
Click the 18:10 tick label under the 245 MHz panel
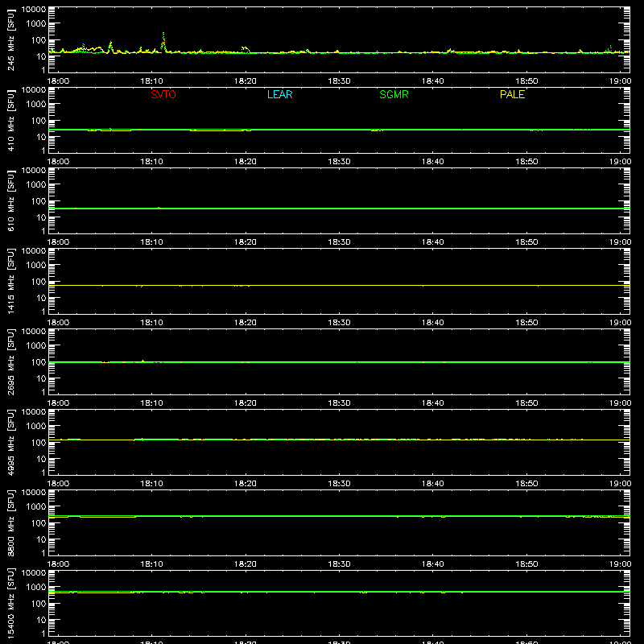151,81
